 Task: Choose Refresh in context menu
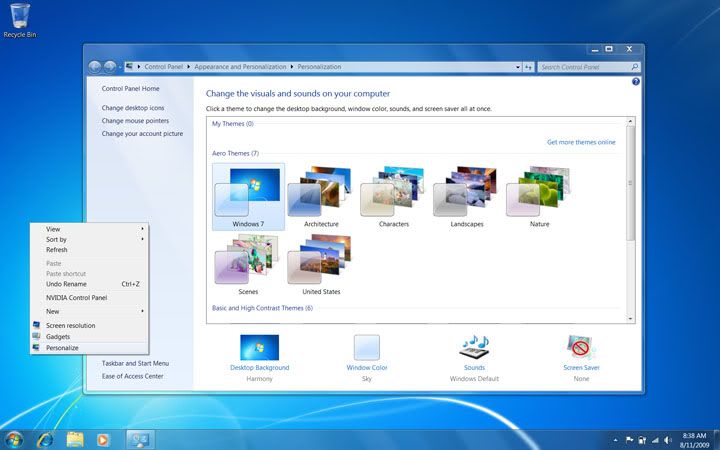(x=90, y=250)
